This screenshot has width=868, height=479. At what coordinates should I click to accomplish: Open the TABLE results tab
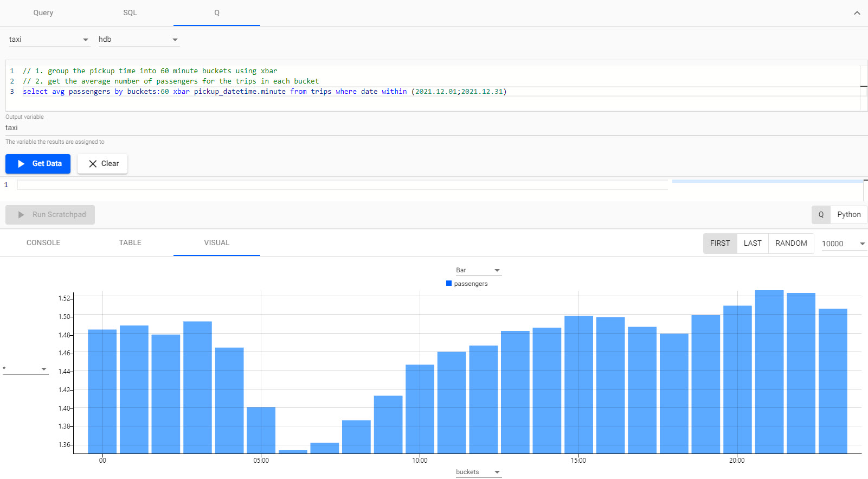point(130,242)
